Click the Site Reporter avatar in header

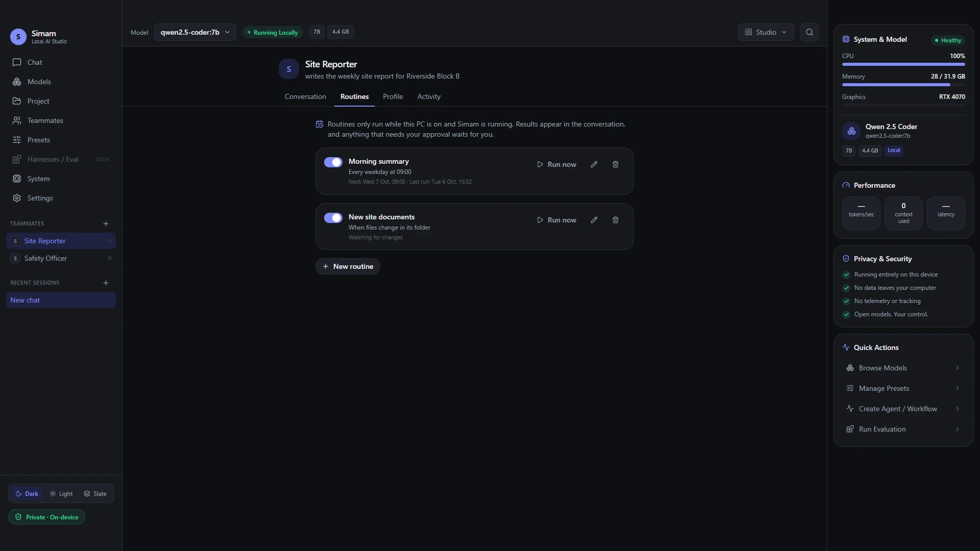click(289, 69)
